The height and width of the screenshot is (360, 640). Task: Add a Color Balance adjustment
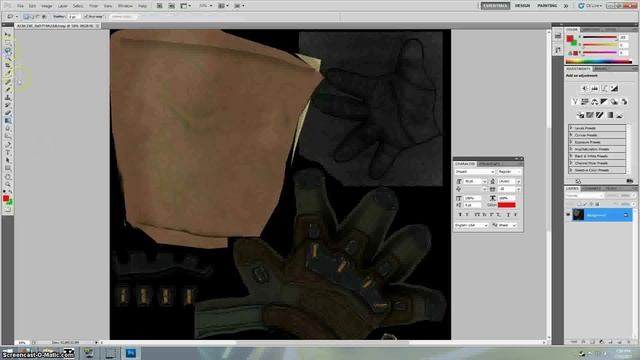pos(595,102)
